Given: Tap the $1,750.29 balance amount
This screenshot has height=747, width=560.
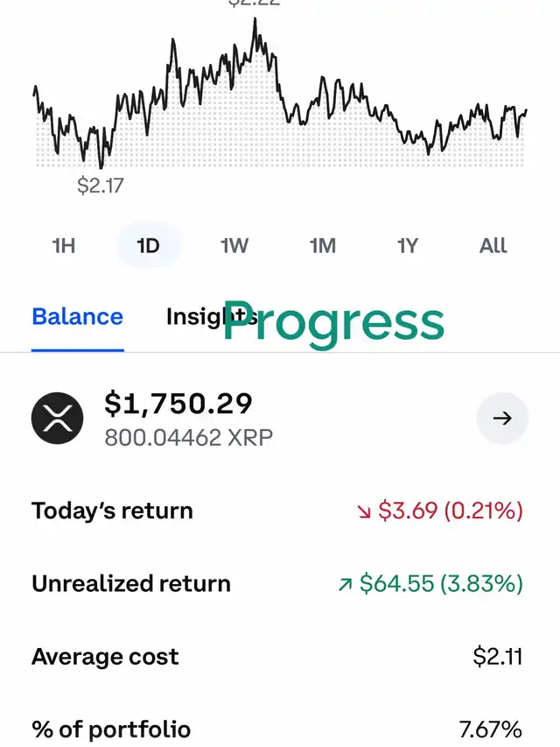Looking at the screenshot, I should coord(178,404).
